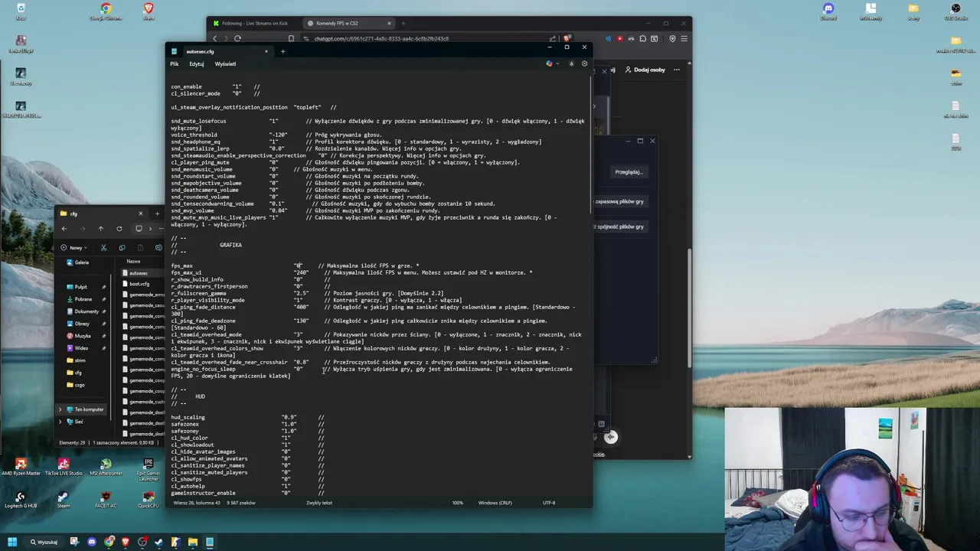Image resolution: width=980 pixels, height=551 pixels.
Task: Expand Sieć in Explorer sidebar
Action: click(x=60, y=422)
